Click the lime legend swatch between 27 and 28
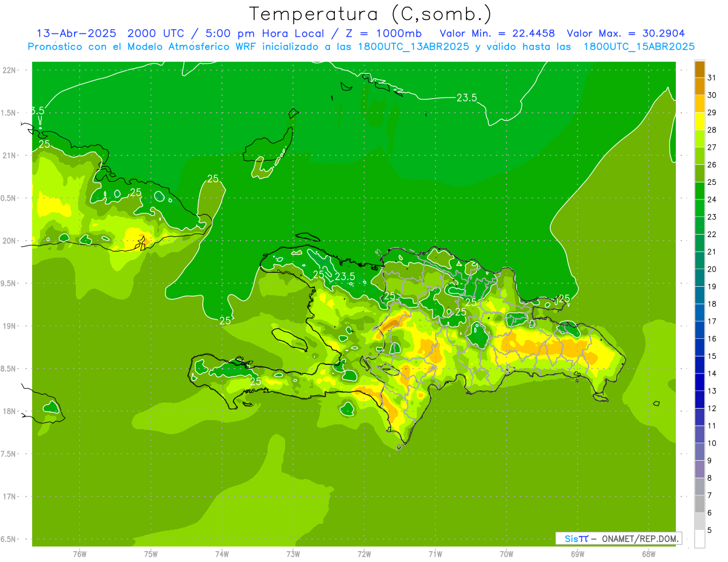The width and height of the screenshot is (728, 562). 699,139
